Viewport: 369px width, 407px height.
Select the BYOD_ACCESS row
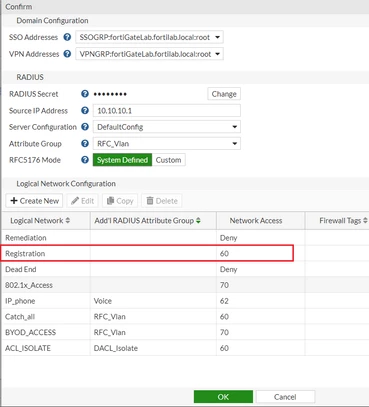pos(185,332)
